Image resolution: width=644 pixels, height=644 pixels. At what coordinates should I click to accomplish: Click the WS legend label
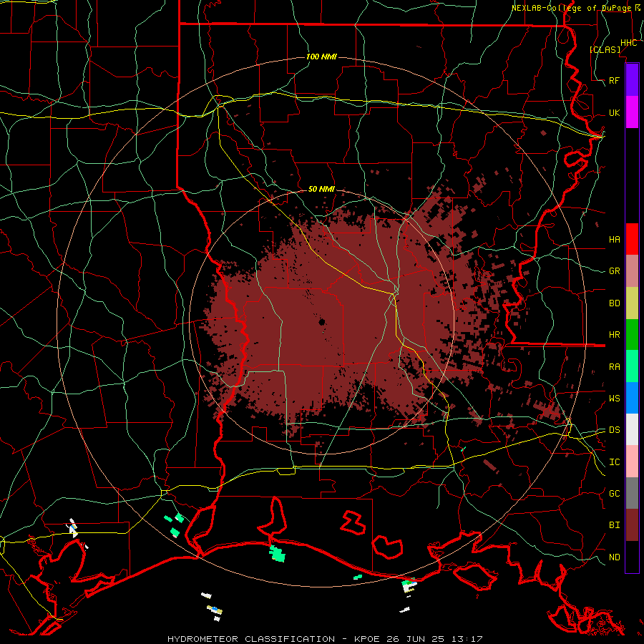point(614,399)
